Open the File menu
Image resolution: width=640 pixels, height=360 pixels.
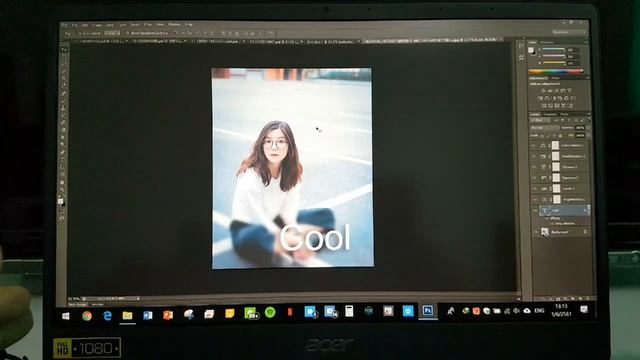click(75, 25)
